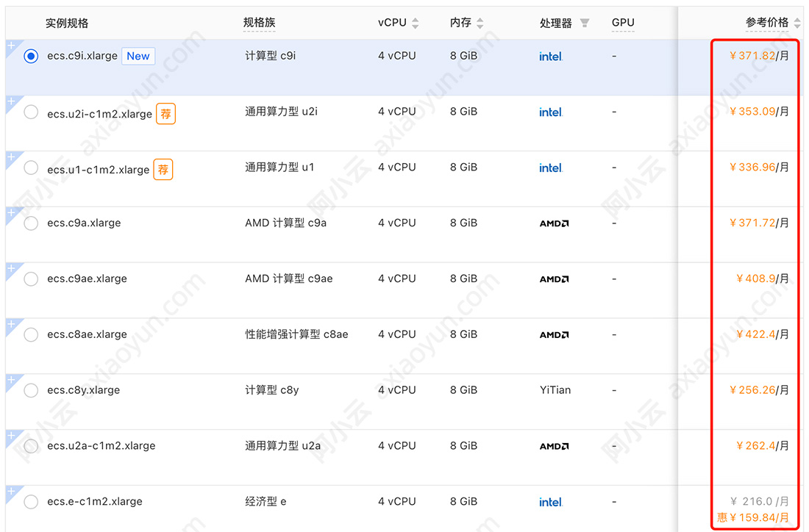Click the 荐 badge beside ecs.u2i-c1m2.xlarge
The height and width of the screenshot is (532, 809).
[x=165, y=114]
